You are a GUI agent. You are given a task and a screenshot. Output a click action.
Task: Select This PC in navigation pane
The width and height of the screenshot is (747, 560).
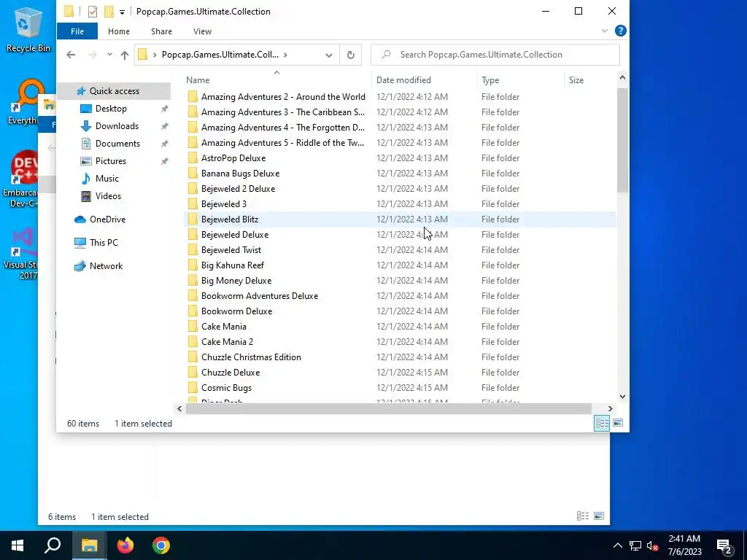[104, 243]
